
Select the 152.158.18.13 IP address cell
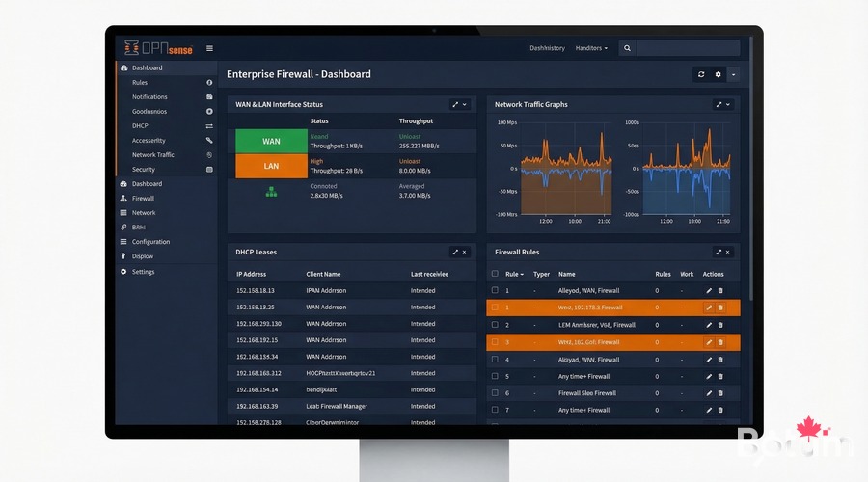click(256, 290)
